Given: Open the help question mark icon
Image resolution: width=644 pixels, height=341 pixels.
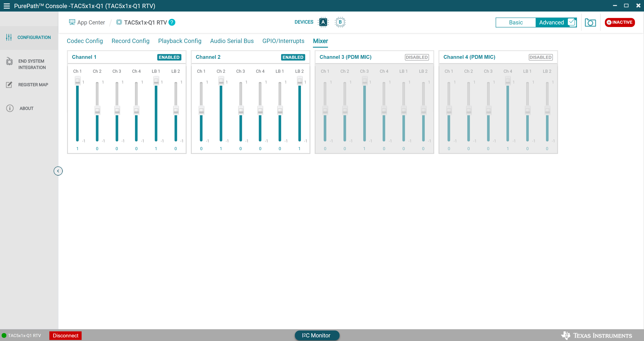Looking at the screenshot, I should click(172, 22).
